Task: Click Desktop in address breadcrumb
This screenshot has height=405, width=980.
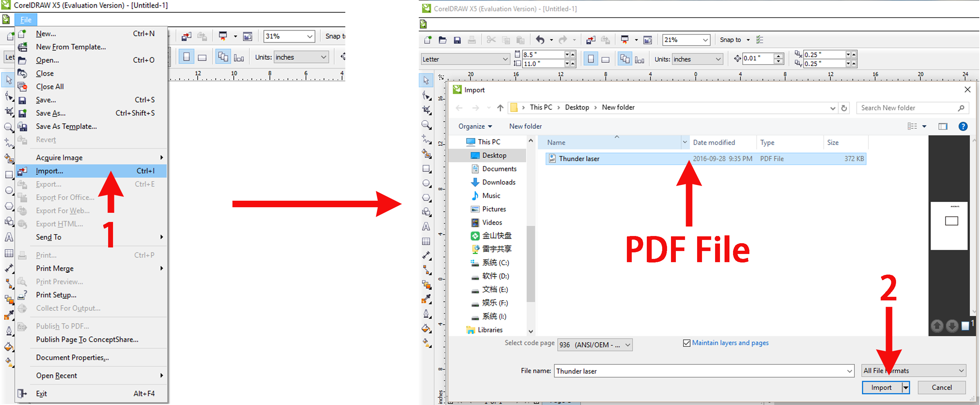Action: [577, 107]
